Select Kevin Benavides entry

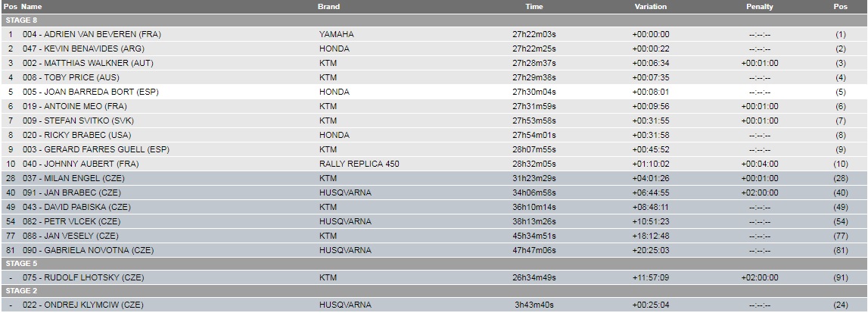pyautogui.click(x=434, y=49)
